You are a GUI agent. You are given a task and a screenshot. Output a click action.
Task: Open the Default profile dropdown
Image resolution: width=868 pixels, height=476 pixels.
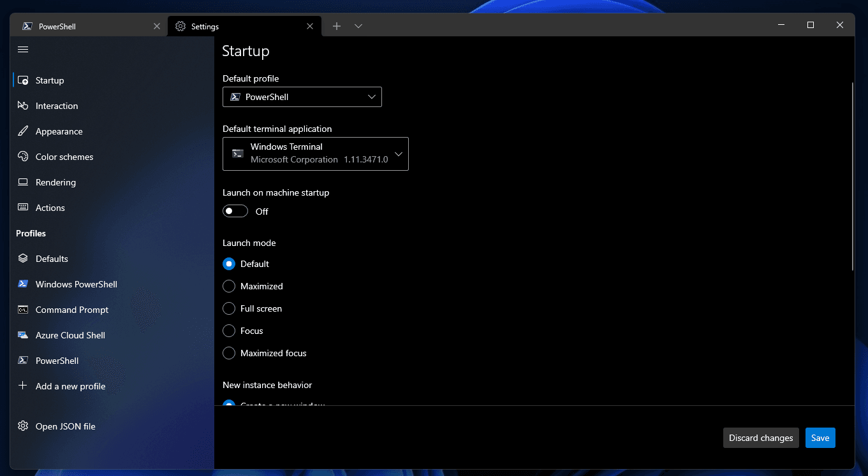tap(302, 97)
